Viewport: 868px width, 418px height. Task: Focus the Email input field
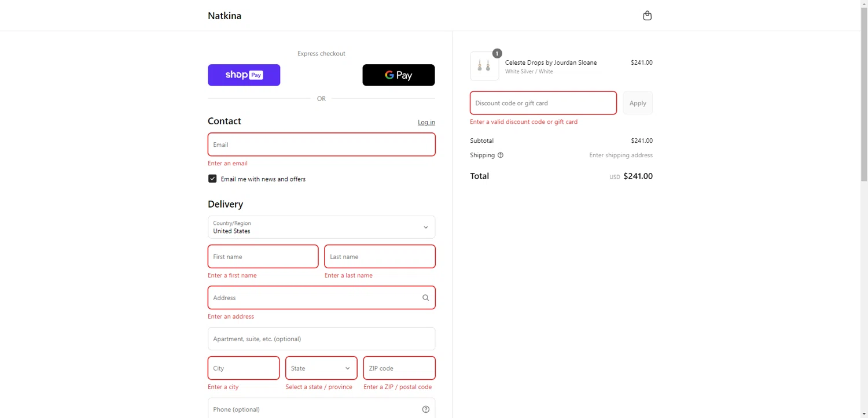pos(321,145)
